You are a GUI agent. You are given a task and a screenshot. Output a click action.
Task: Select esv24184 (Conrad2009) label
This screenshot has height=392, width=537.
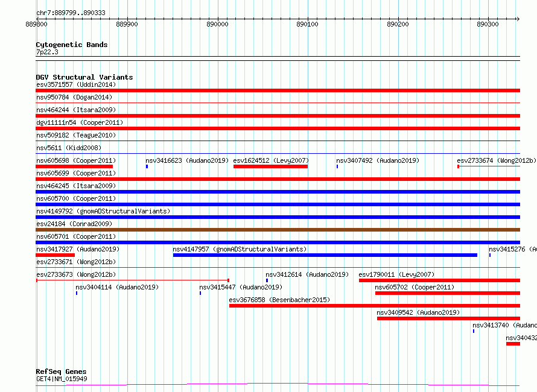[74, 224]
